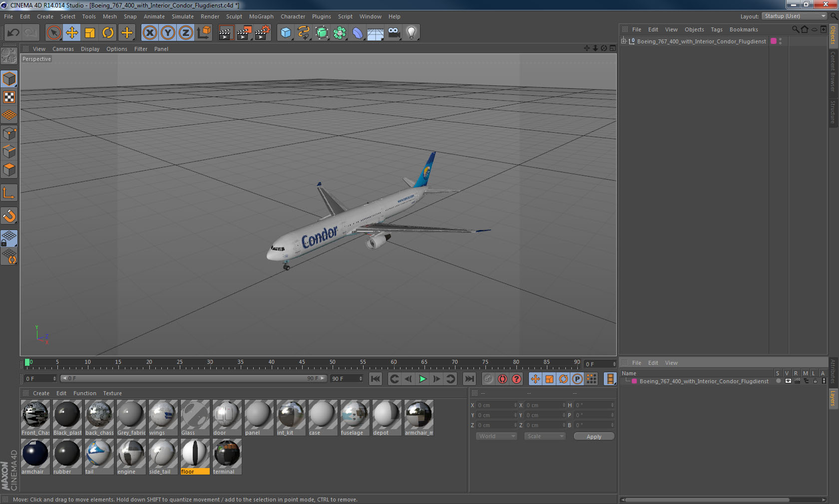
Task: Open Material Manager Texture menu
Action: tap(112, 393)
